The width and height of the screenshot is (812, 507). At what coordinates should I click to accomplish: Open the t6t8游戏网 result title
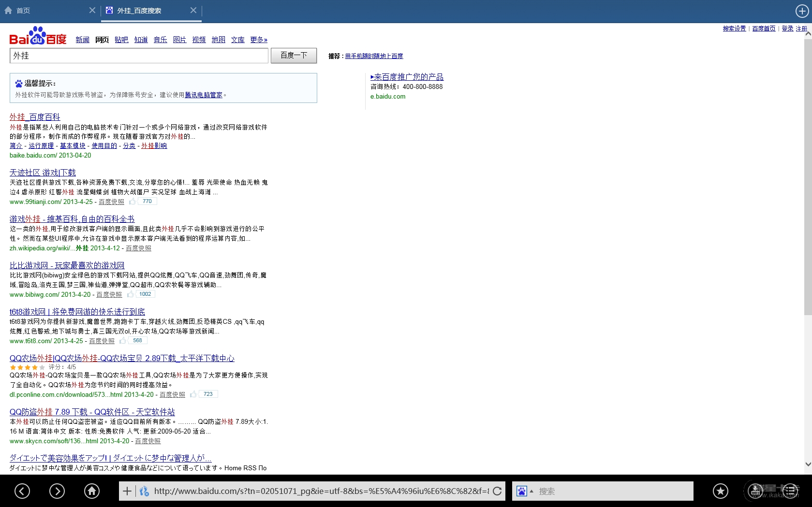77,312
